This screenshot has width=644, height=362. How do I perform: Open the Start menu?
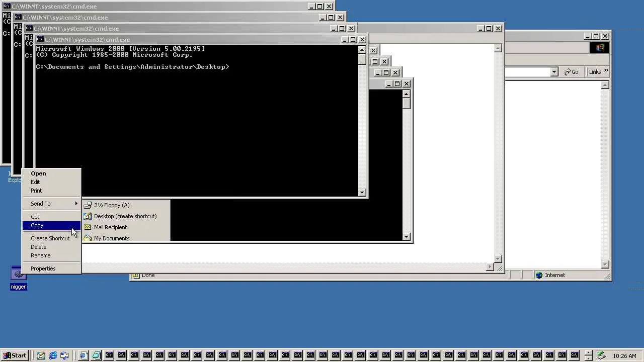14,355
